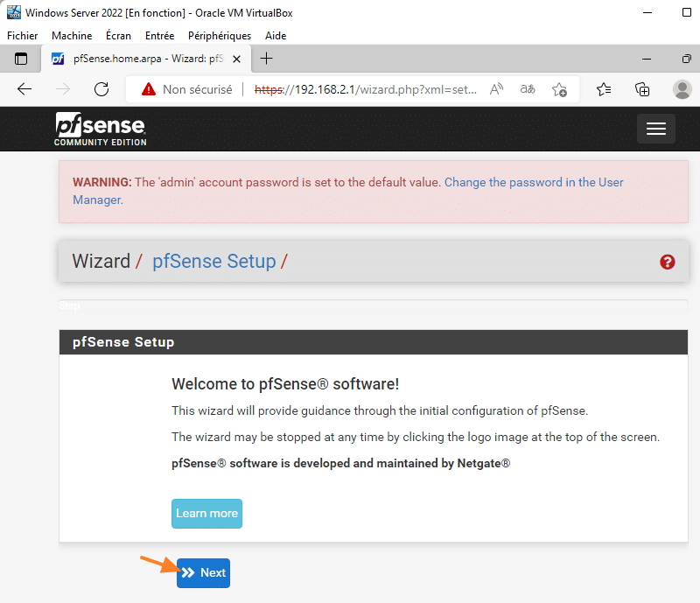Image resolution: width=700 pixels, height=603 pixels.
Task: Click Change the password in User Manager link
Action: click(347, 191)
